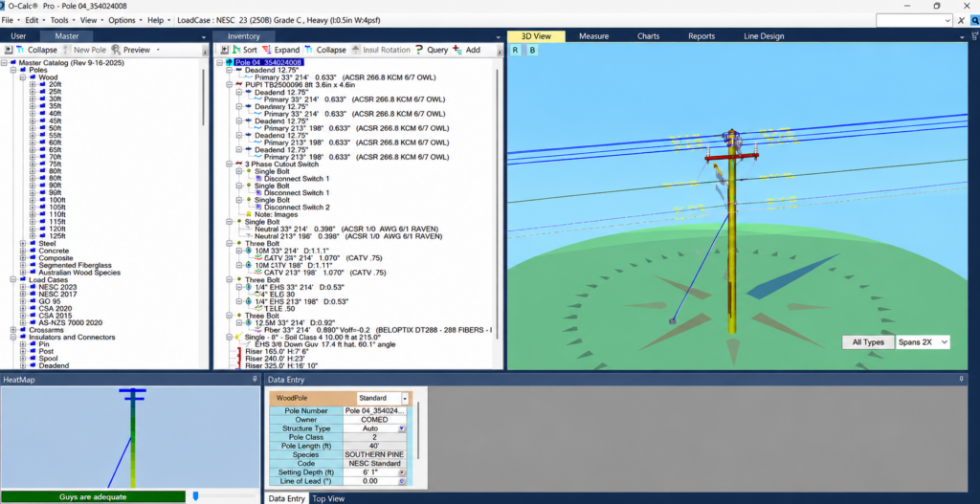This screenshot has height=504, width=980.
Task: Select the 45ft wood pole item
Action: click(55, 121)
